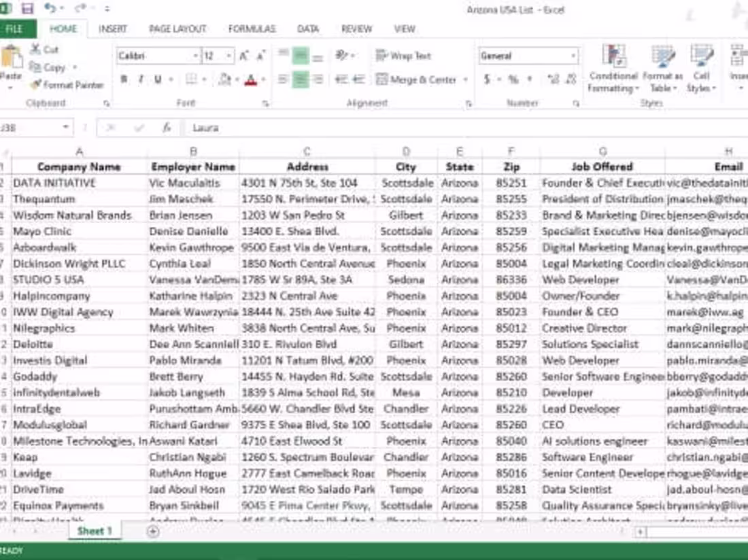Click the Cut scissors icon

(x=35, y=49)
